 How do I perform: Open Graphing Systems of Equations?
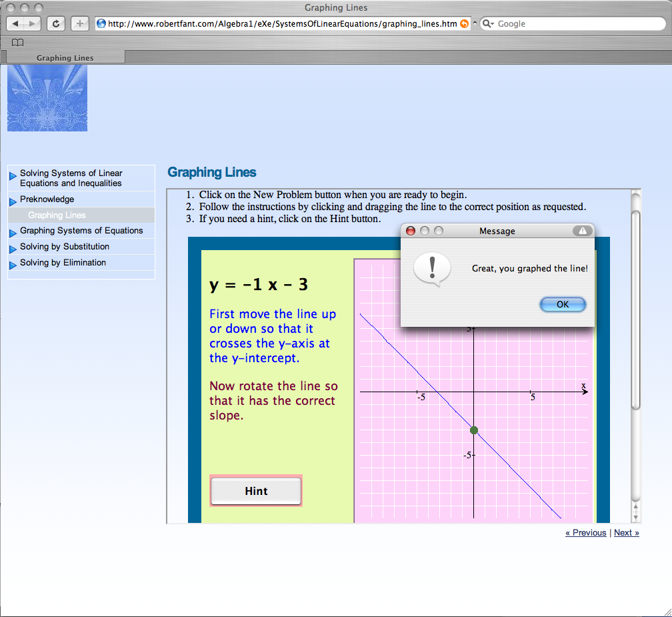(x=81, y=230)
